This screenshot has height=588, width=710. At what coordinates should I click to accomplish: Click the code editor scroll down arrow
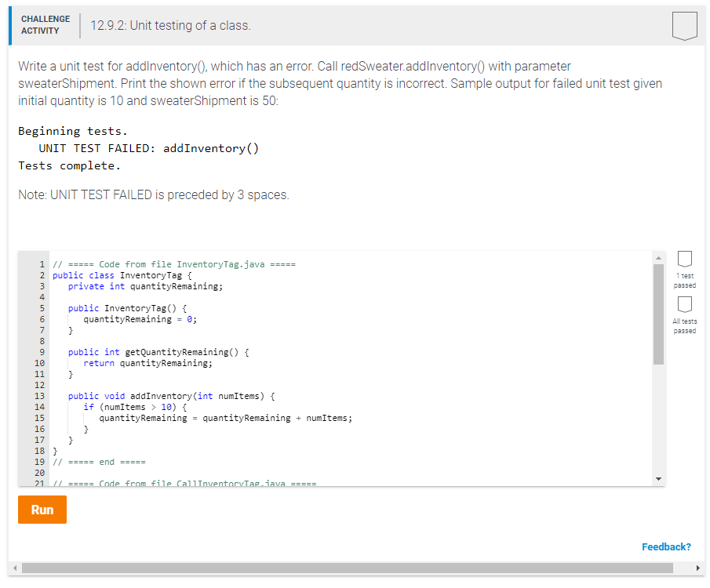tap(658, 478)
